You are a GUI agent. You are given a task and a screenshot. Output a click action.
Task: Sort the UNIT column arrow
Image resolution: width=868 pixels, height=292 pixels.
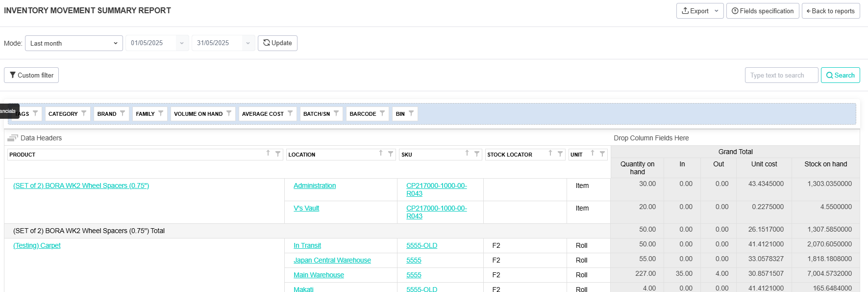(x=593, y=154)
